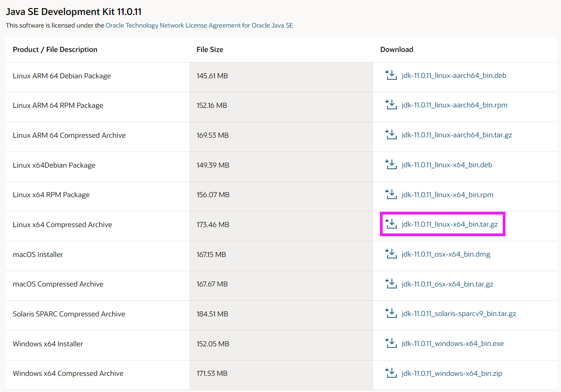Download jdk-11.0.11_linux-aarch64_bin.deb link
The width and height of the screenshot is (561, 392).
coord(454,76)
